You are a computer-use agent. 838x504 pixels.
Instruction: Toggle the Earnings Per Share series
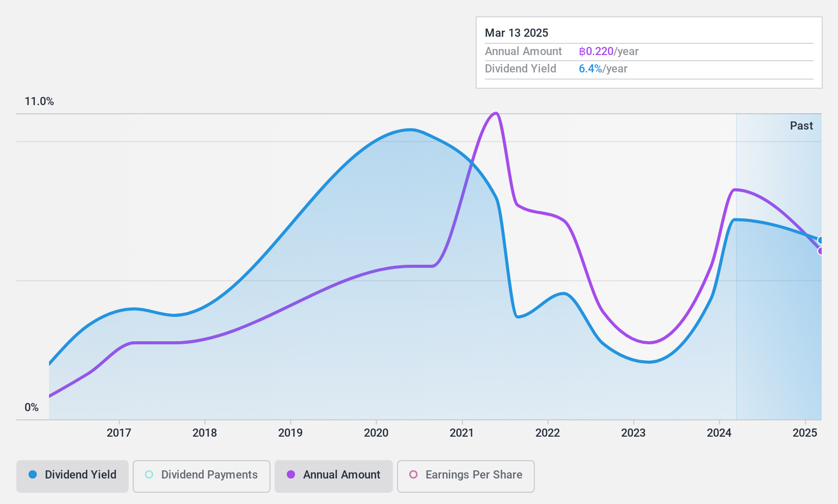pyautogui.click(x=466, y=476)
